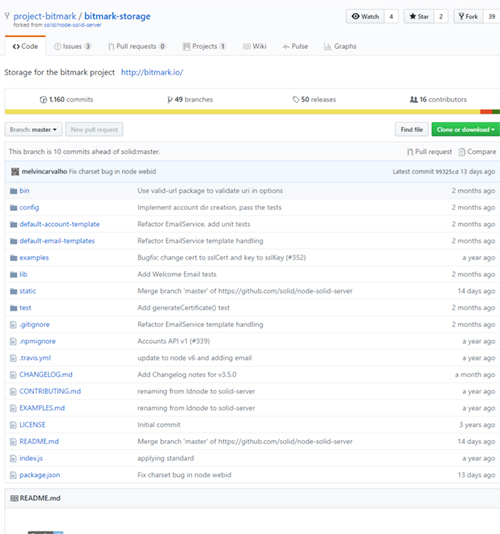Click the EXAMPLES.md file icon
Screen dimensions: 500x534
(x=13, y=408)
